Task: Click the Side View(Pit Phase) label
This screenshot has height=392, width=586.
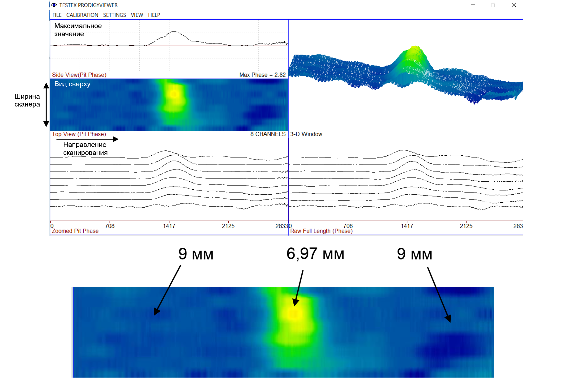Action: pos(79,75)
